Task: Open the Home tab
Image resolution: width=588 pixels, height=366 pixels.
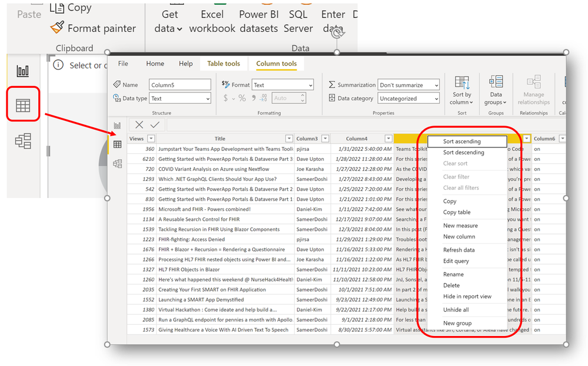Action: (x=155, y=64)
